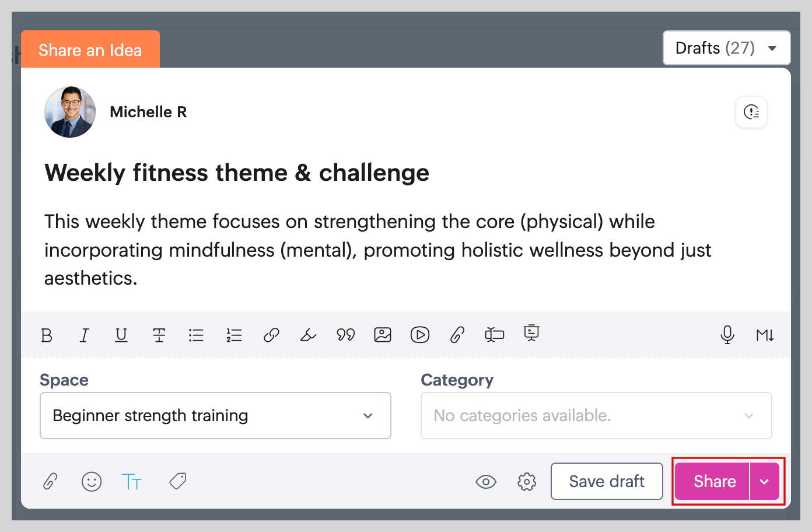
Task: Insert a hyperlink from the toolbar
Action: (x=271, y=335)
